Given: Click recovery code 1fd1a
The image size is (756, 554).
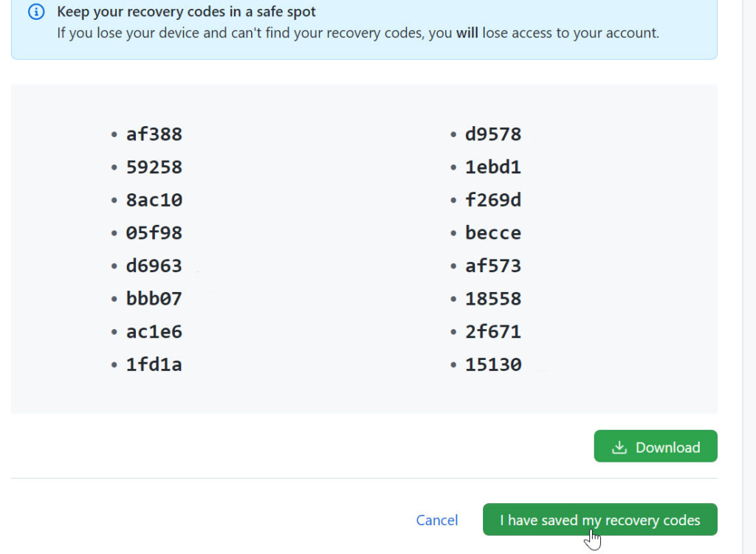Looking at the screenshot, I should coord(154,364).
